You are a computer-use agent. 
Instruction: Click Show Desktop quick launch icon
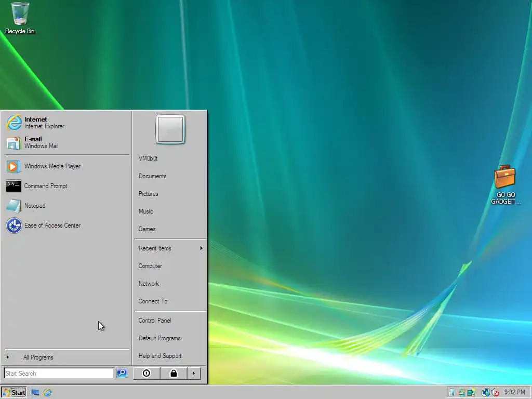(x=35, y=393)
